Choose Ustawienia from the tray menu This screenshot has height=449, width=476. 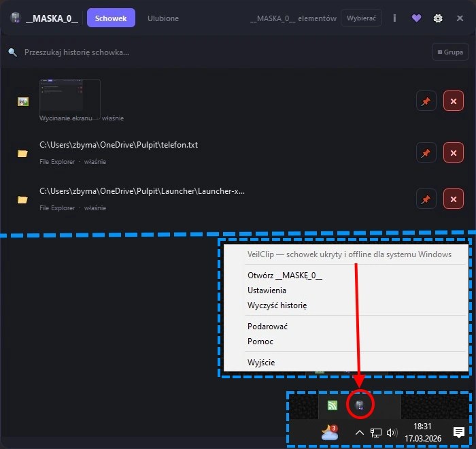pyautogui.click(x=267, y=290)
